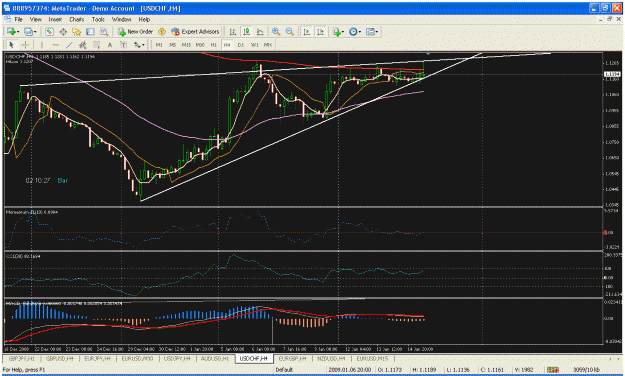The height and width of the screenshot is (376, 625).
Task: Switch to M15 timeframe
Action: pos(186,45)
